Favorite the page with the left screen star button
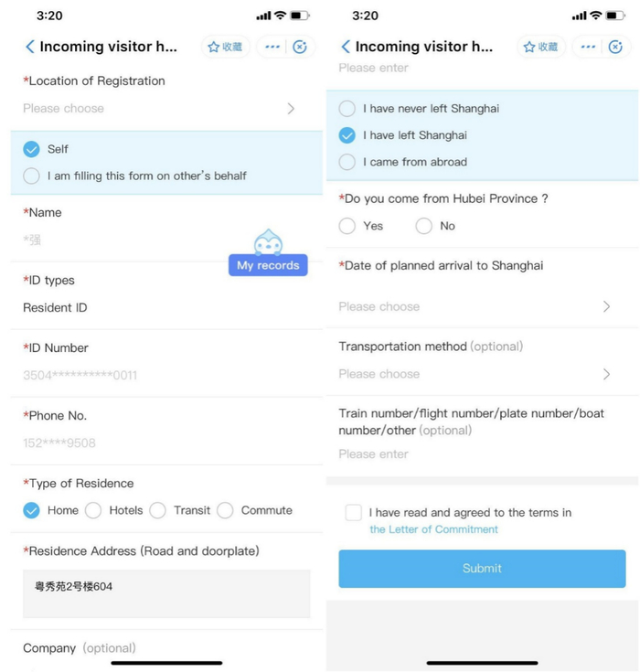This screenshot has width=640, height=672. point(225,47)
